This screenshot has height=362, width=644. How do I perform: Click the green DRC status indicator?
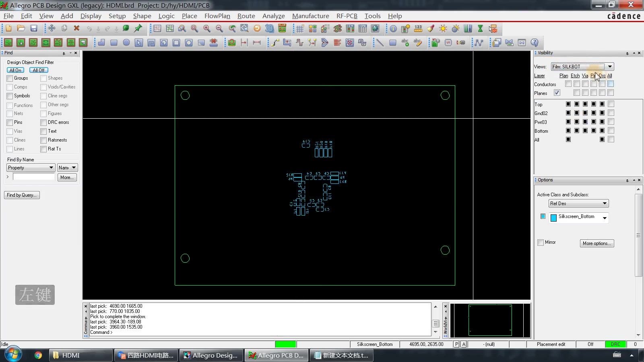click(x=615, y=344)
